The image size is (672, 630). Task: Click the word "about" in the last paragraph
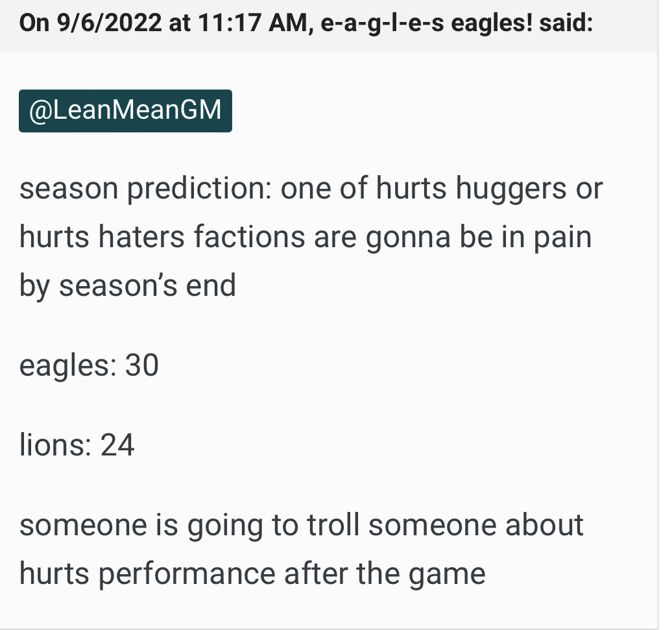(x=544, y=525)
